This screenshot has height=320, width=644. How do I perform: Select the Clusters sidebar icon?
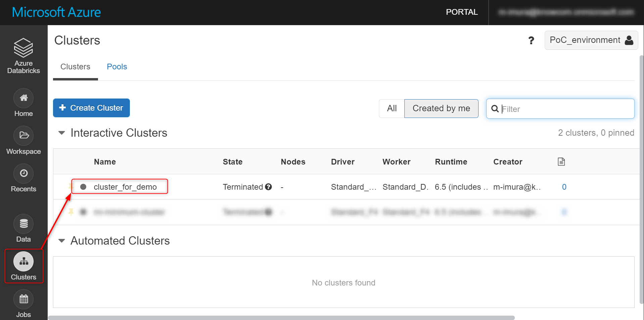tap(23, 261)
